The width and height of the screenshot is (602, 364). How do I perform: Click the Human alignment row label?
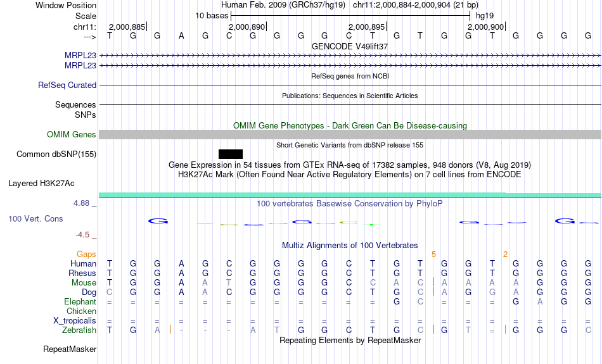83,264
